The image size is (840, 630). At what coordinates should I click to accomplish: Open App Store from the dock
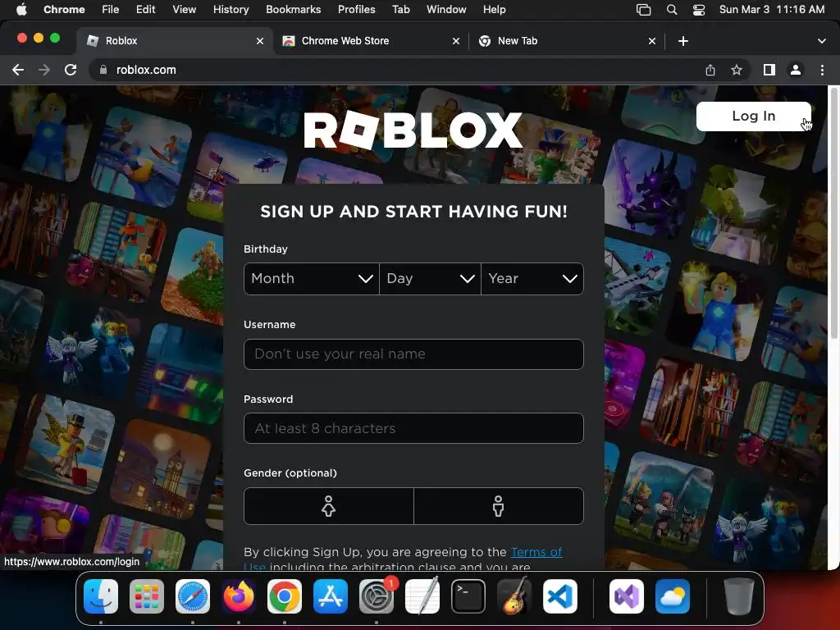click(331, 596)
